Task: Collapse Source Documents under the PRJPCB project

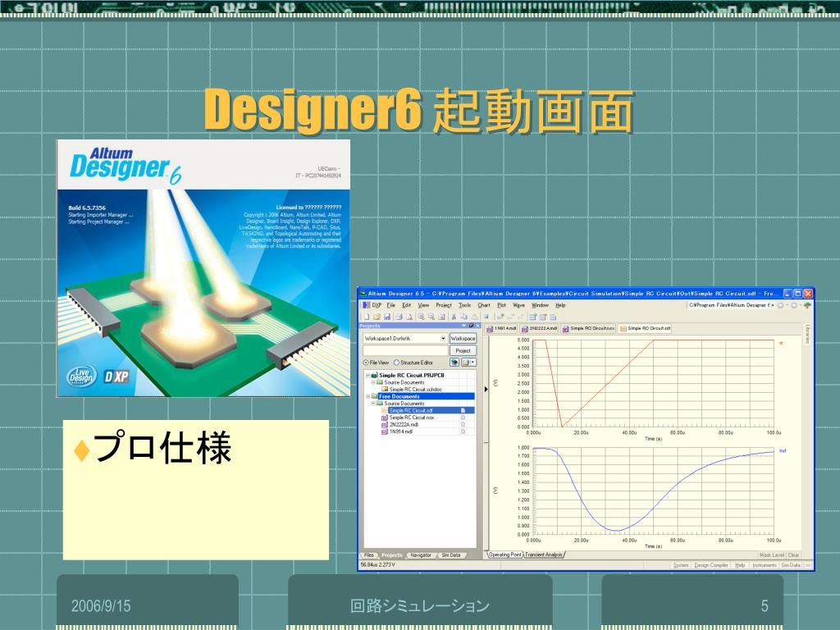Action: pos(373,382)
